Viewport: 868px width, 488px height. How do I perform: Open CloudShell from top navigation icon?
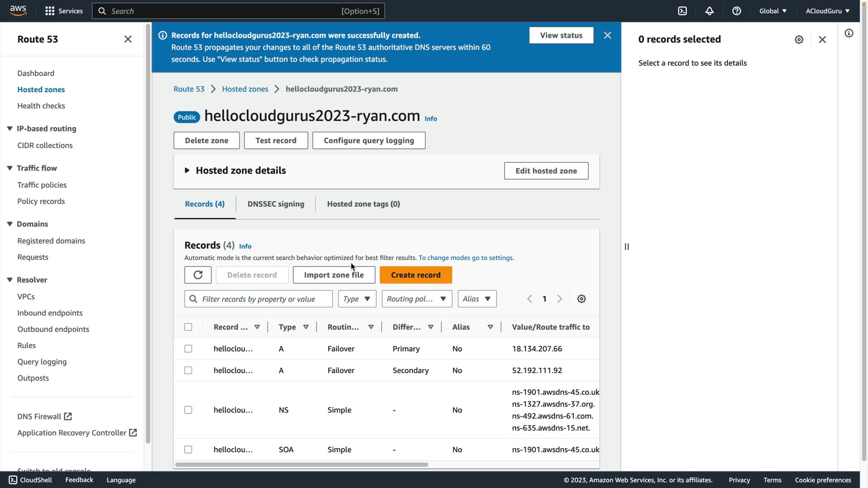point(682,11)
